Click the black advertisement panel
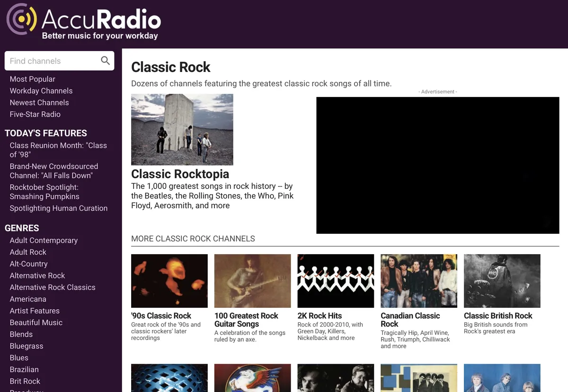The height and width of the screenshot is (392, 568). pos(438,165)
